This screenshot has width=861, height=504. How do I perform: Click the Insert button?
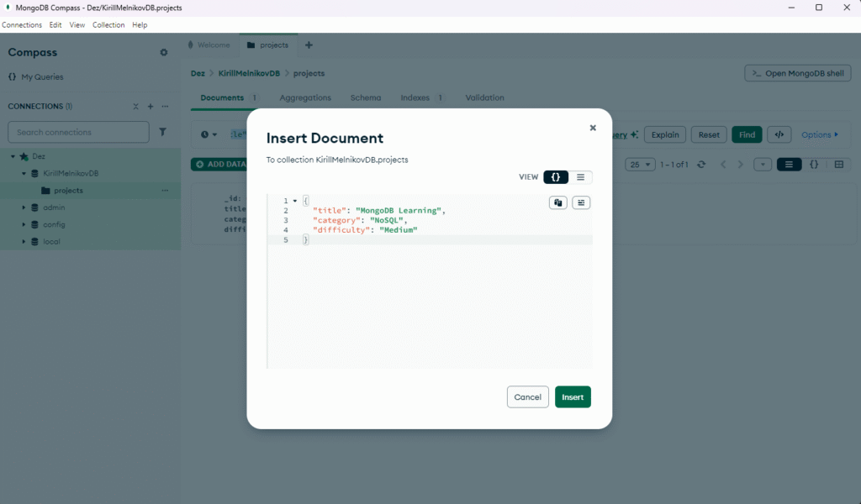click(573, 397)
